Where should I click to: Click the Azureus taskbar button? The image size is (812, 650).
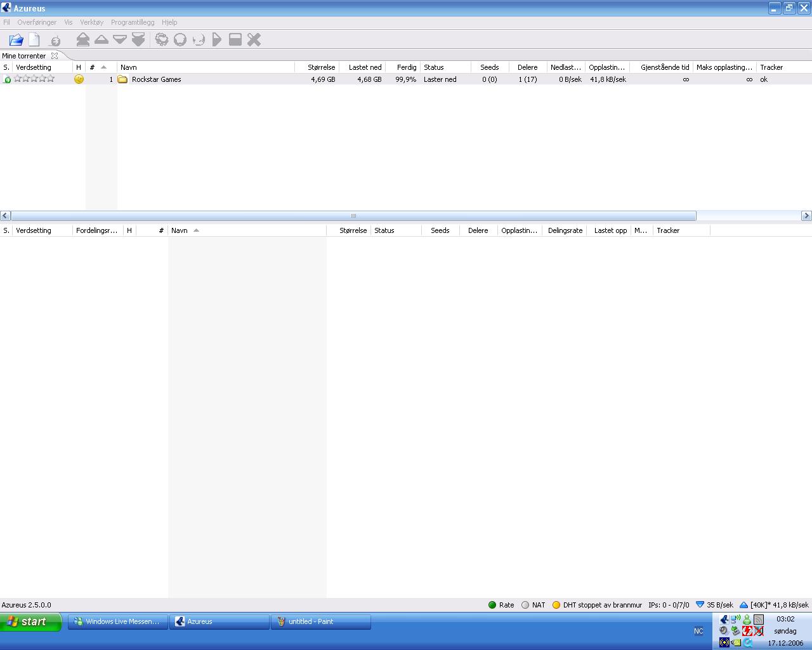point(219,621)
